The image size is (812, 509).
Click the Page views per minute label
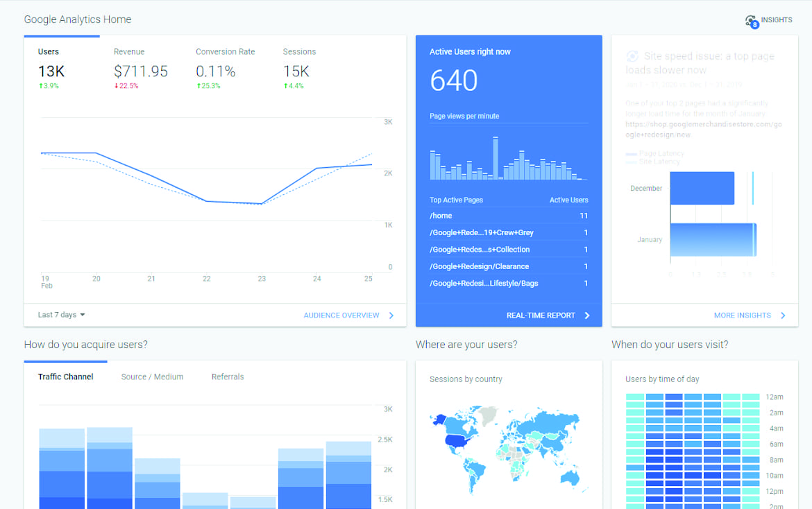click(464, 116)
